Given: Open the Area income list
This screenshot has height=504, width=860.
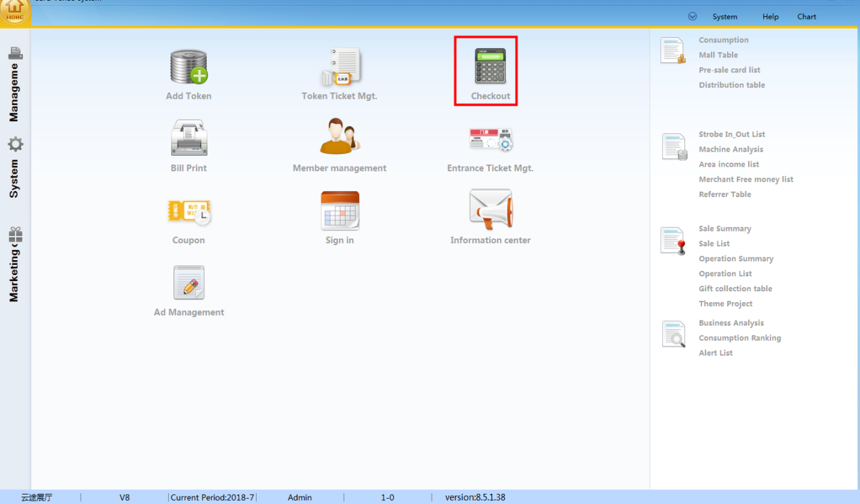Looking at the screenshot, I should 729,164.
